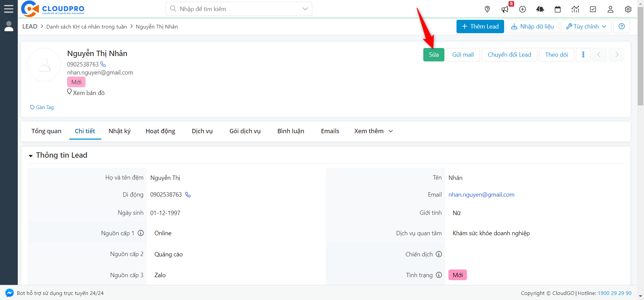Collapse the Thông tin Lead section
Viewport: 644px width, 300px height.
31,156
